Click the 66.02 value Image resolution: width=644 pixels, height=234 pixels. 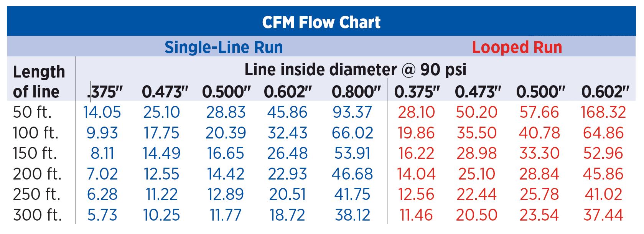click(x=352, y=133)
